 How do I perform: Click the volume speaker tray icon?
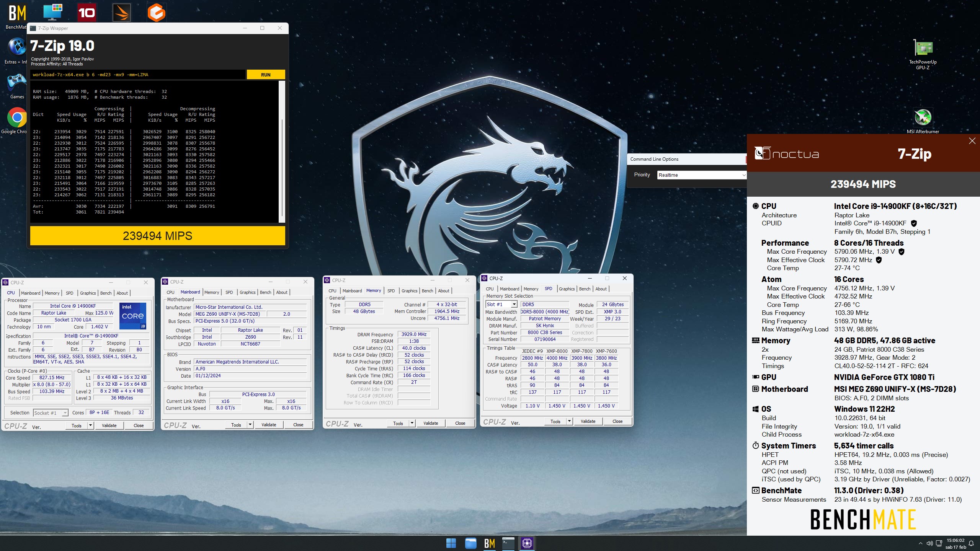929,543
